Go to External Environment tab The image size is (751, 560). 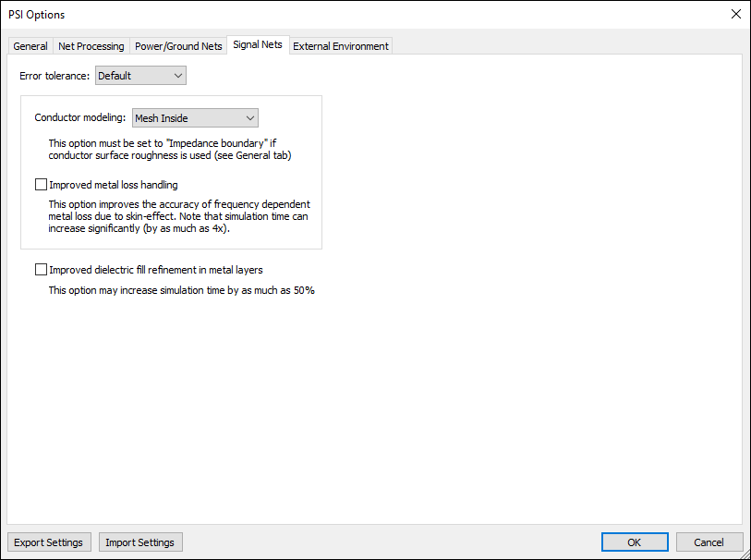point(341,46)
